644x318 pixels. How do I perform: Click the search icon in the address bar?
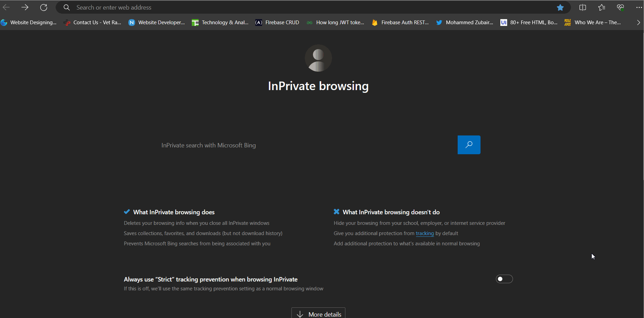point(67,8)
